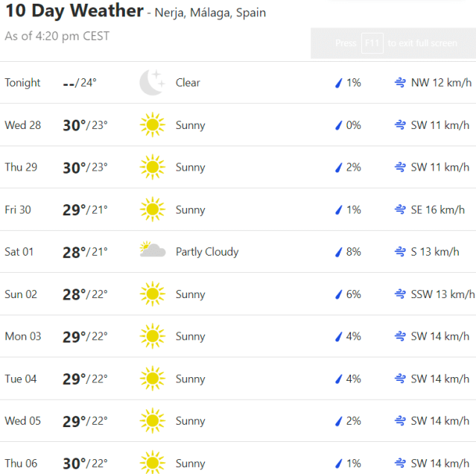The image size is (476, 474).
Task: Click the sunny icon for Mon 03
Action: (x=152, y=336)
